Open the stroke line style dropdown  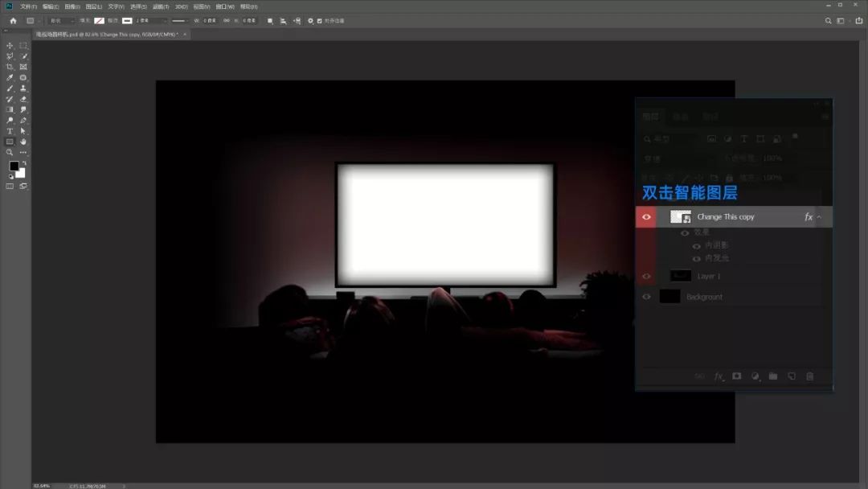(x=178, y=20)
